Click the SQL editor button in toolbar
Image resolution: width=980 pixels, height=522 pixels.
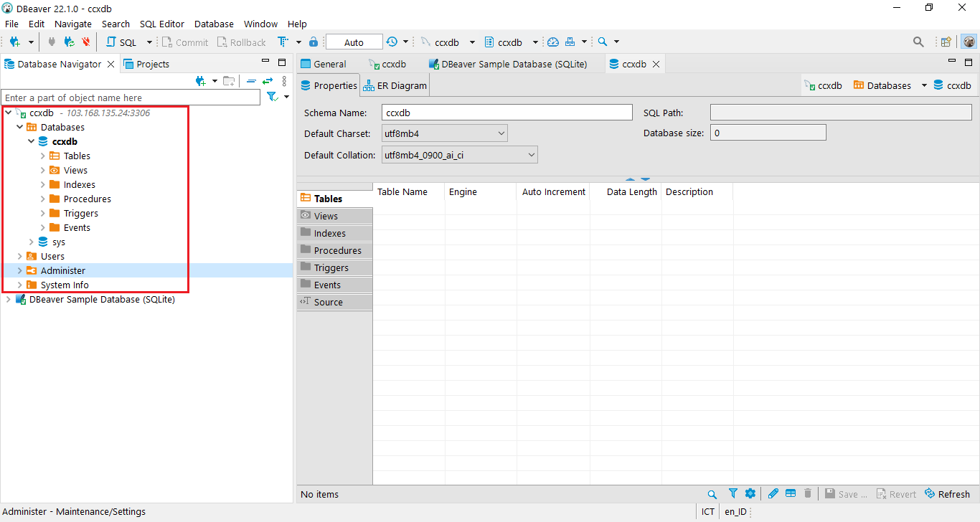pos(121,42)
